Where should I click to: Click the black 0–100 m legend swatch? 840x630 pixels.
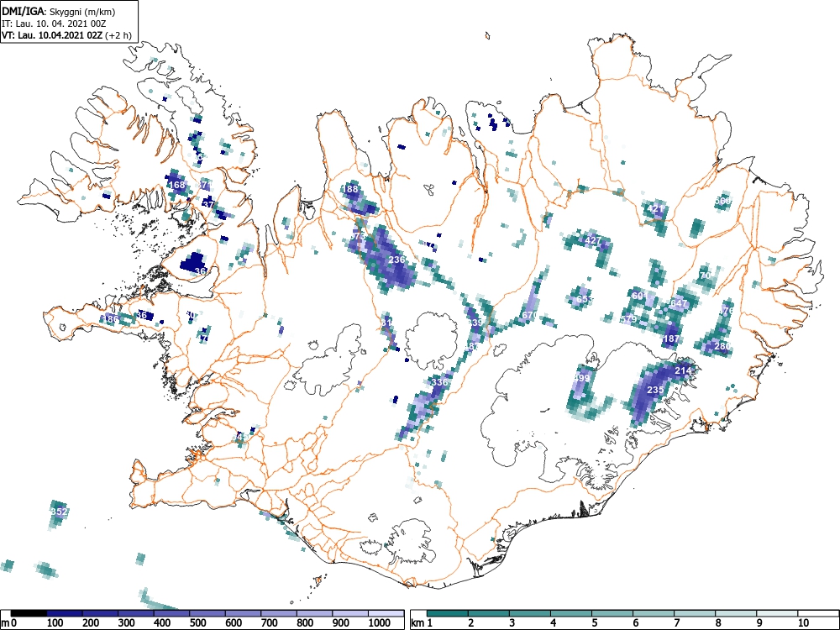[x=29, y=613]
